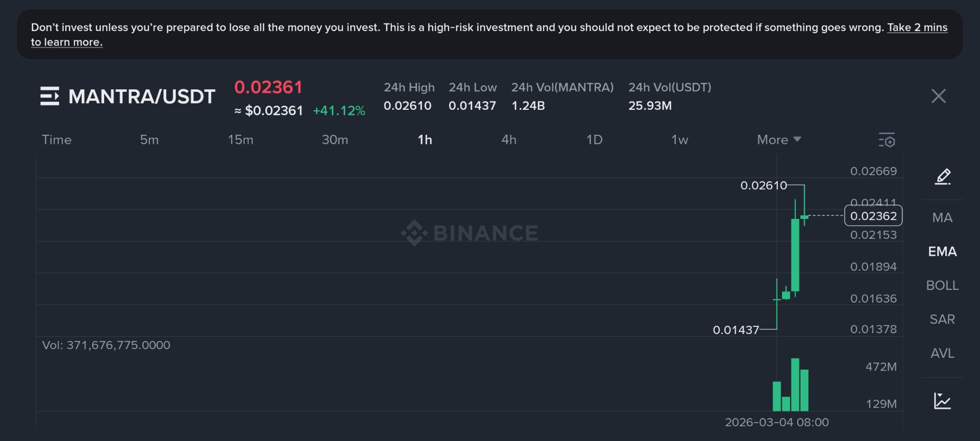Show the AVL indicator
This screenshot has width=980, height=441.
[942, 353]
